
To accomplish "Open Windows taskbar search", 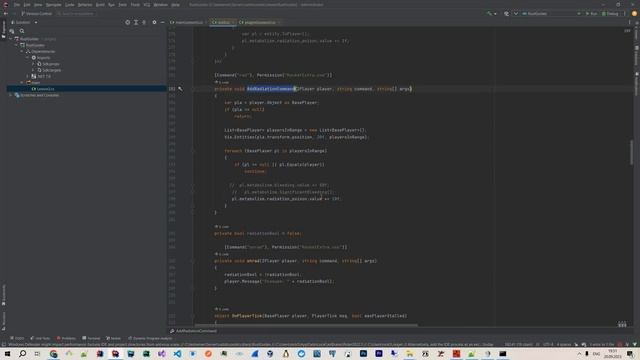I will tap(22, 353).
